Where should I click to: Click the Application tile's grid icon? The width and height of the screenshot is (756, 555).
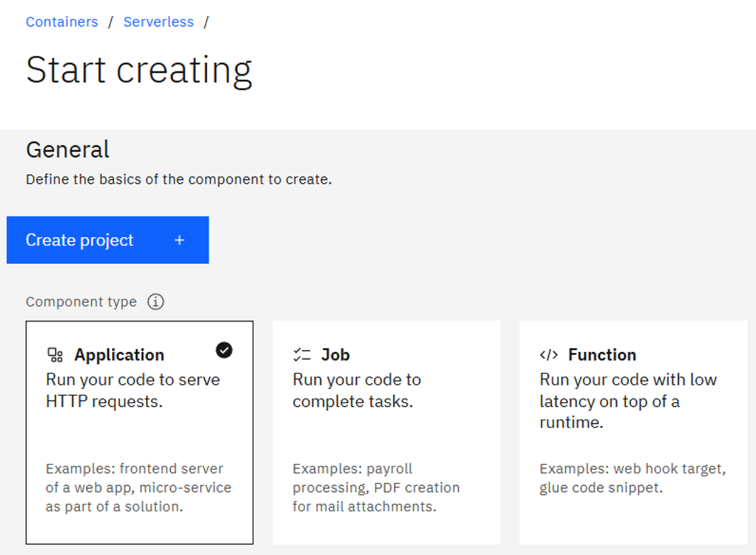coord(55,355)
